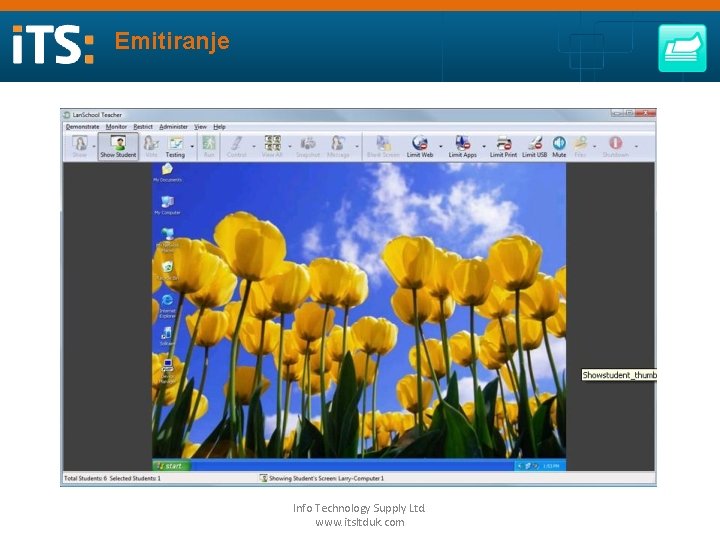Screen dimensions: 720x540
Task: Open the View menu
Action: tap(200, 127)
